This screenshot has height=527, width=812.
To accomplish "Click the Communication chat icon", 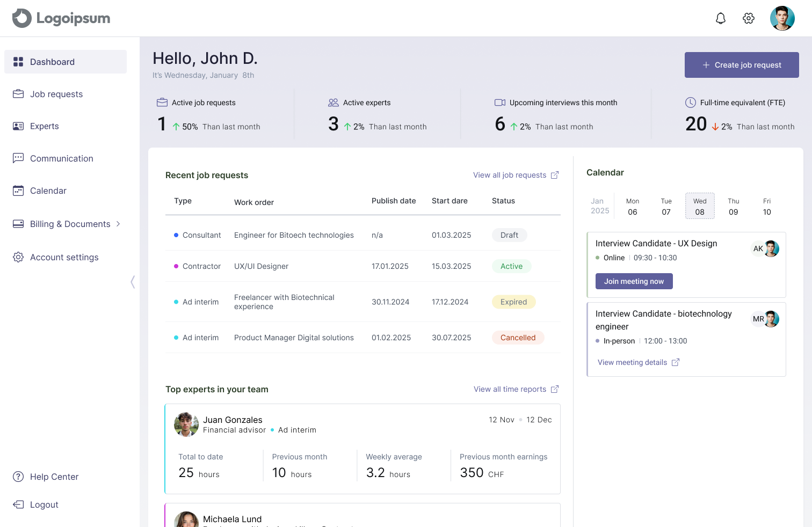I will pos(18,158).
